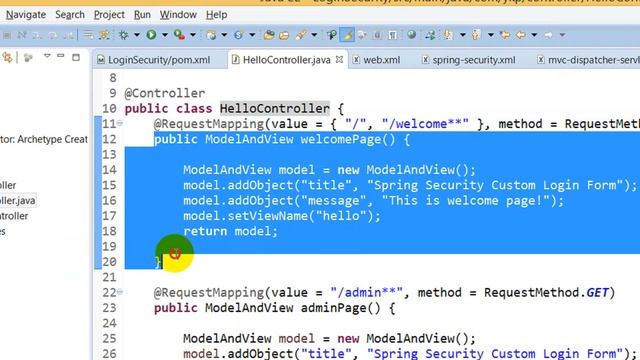Open the Debug icon dropdown arrow
This screenshot has height=360, width=640.
[137, 35]
